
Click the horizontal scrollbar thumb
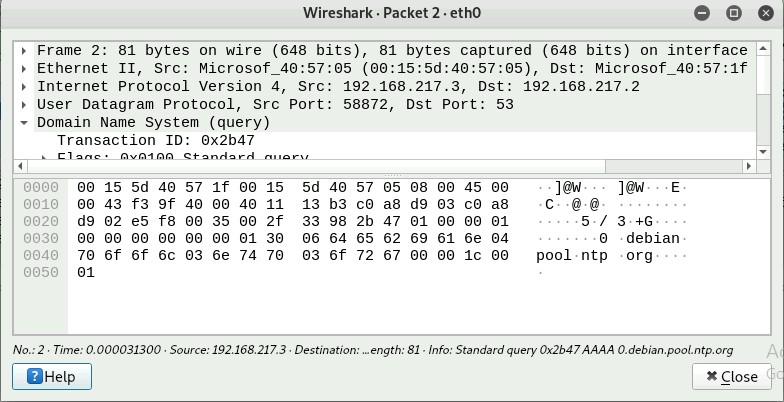tap(316, 166)
